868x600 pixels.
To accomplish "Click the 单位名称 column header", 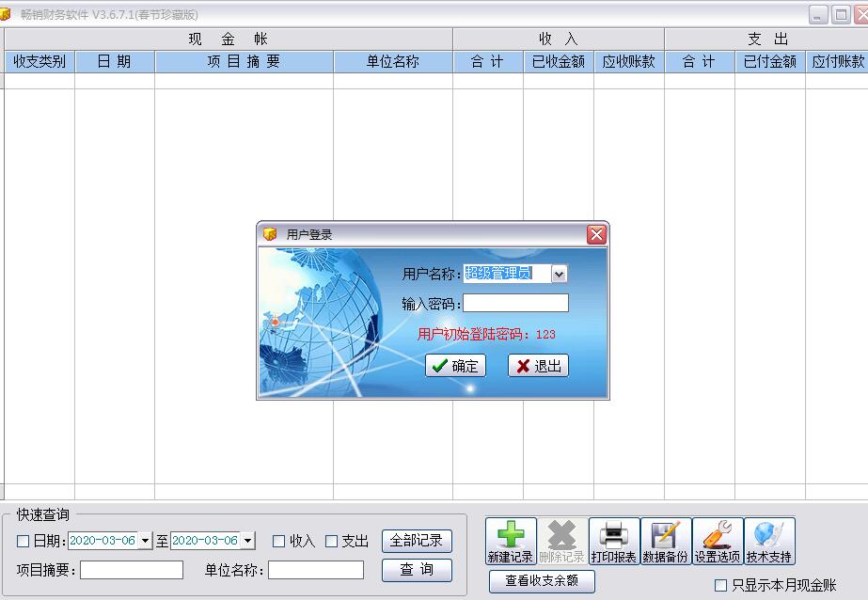I will [x=392, y=61].
